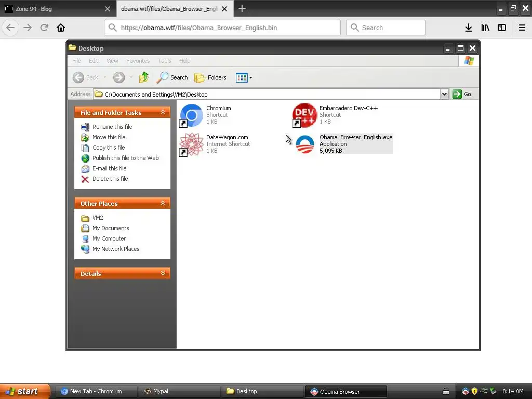Close the Zone 94 - Blog tab
The width and height of the screenshot is (532, 399).
coord(108,9)
